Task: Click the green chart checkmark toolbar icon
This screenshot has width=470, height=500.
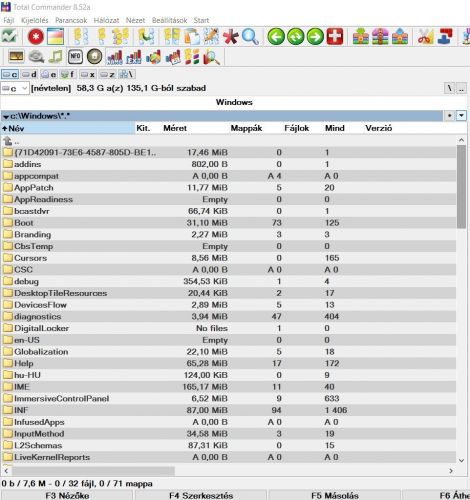Action: tap(9, 36)
